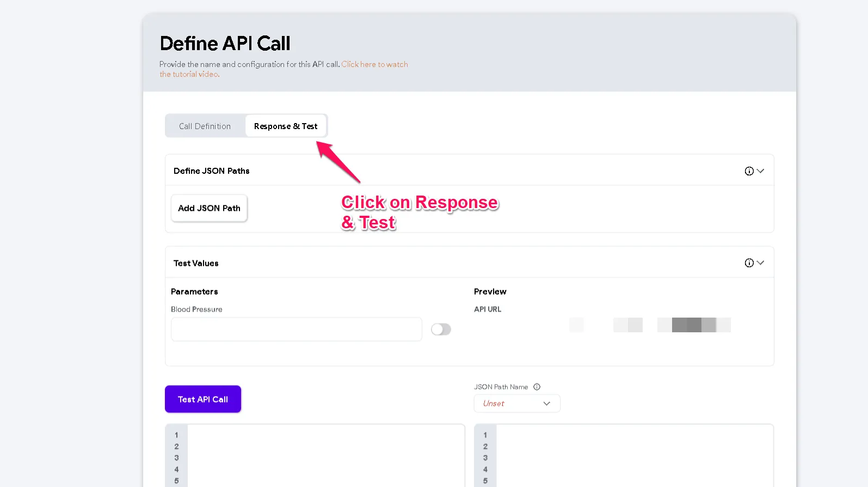The image size is (868, 487).
Task: Collapse the Test Values section chevron
Action: click(760, 263)
